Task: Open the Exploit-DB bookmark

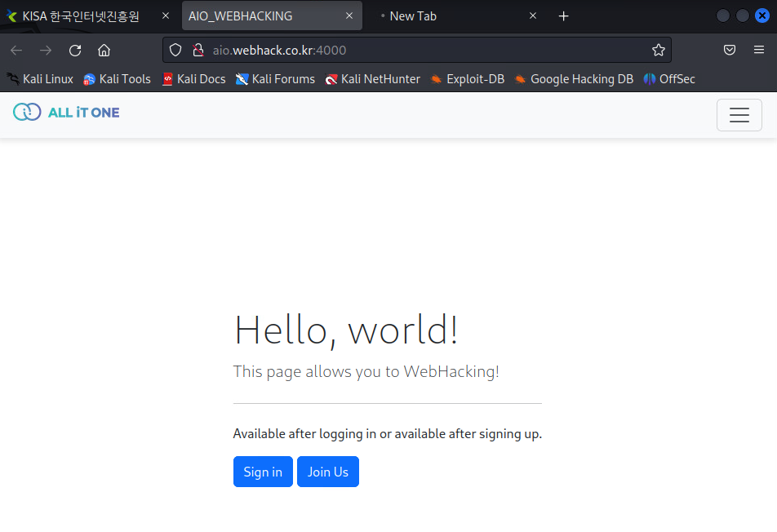Action: [x=468, y=79]
